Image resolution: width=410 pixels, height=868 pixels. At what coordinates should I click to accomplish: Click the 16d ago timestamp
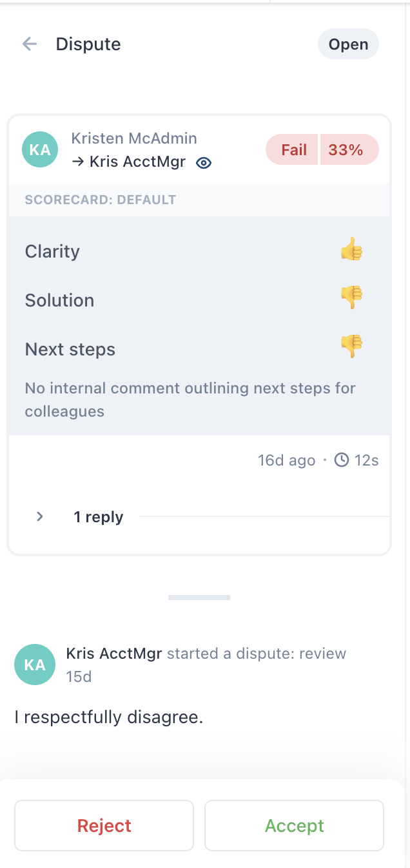click(x=286, y=460)
